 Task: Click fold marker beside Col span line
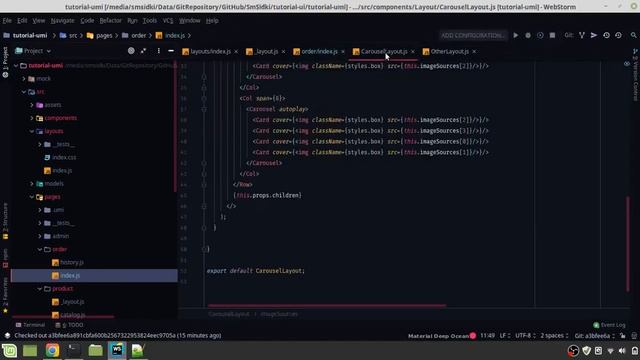204,98
